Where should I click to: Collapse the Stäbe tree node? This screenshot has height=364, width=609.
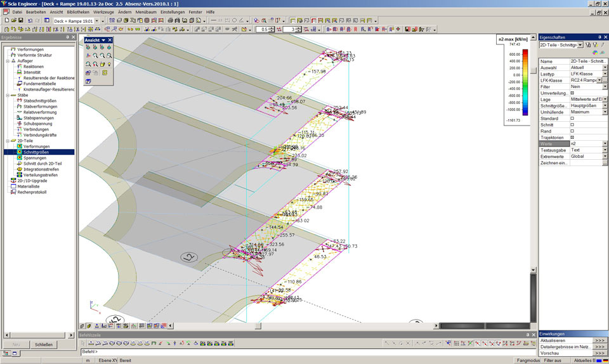(7, 95)
